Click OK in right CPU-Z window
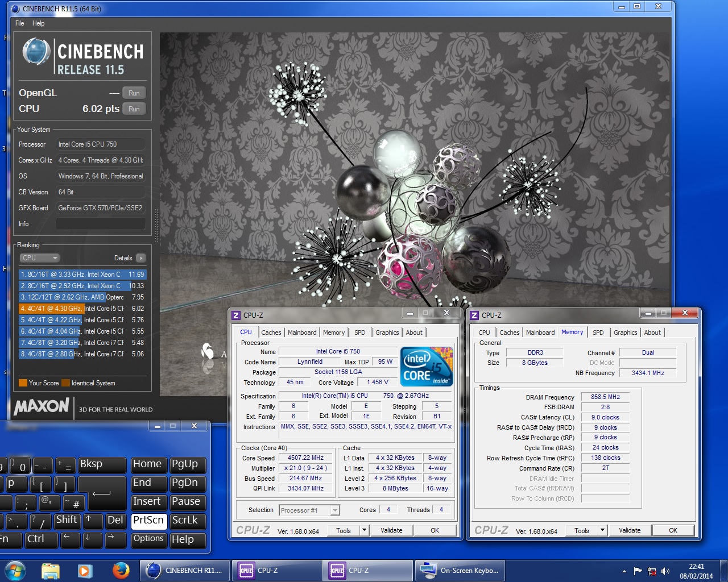 click(673, 530)
